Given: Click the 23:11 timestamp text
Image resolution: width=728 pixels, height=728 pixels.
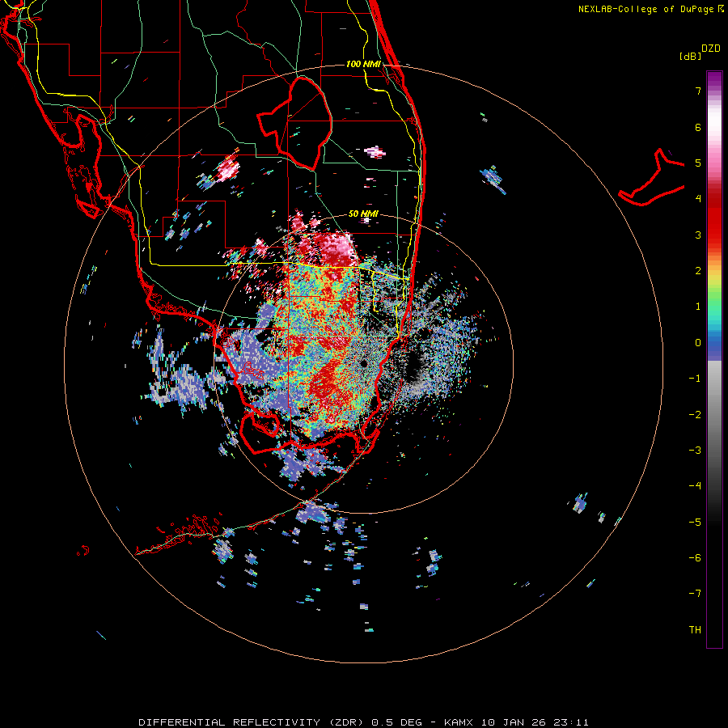Looking at the screenshot, I should pos(572,722).
